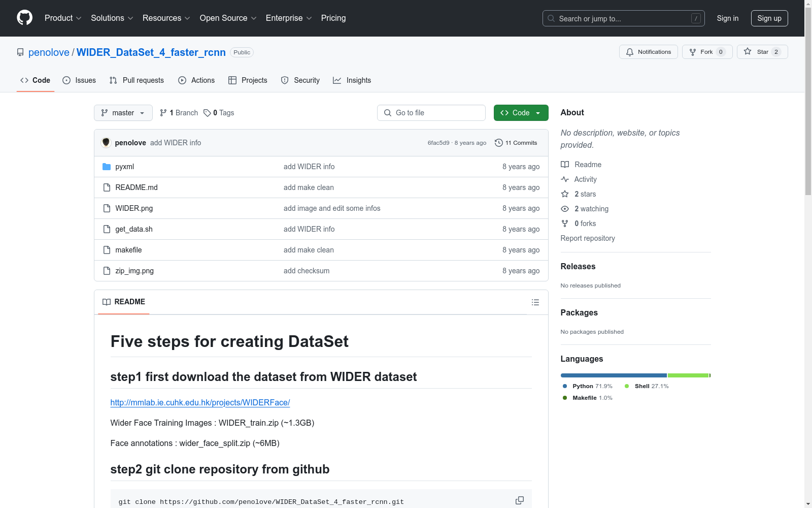Click the zip_img.png file icon
This screenshot has height=508, width=812.
pos(107,271)
